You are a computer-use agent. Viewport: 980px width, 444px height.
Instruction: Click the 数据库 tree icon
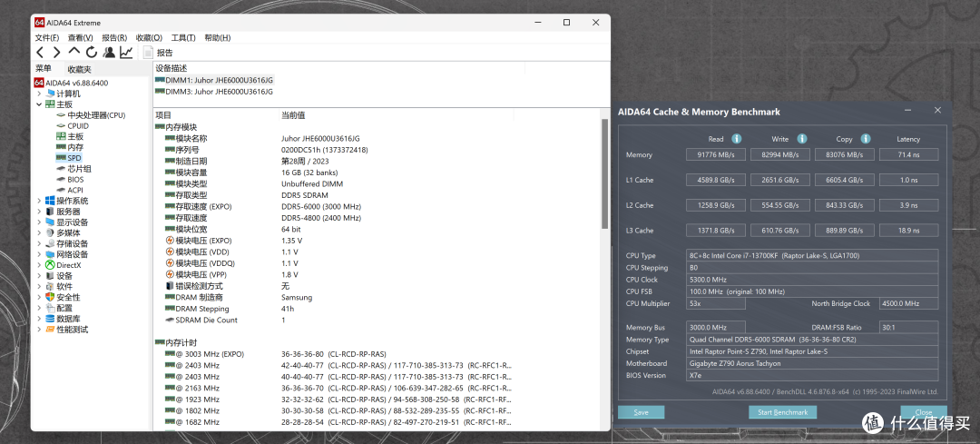50,319
